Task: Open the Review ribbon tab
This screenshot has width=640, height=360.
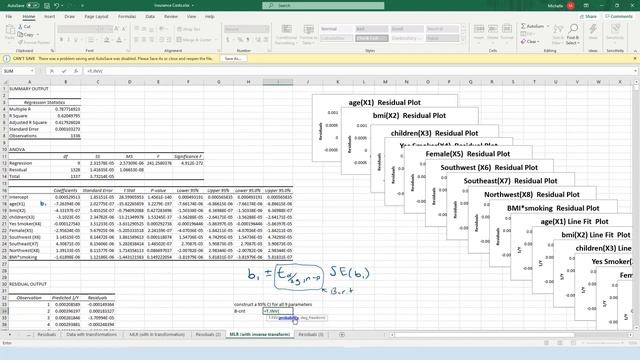Action: coord(171,17)
